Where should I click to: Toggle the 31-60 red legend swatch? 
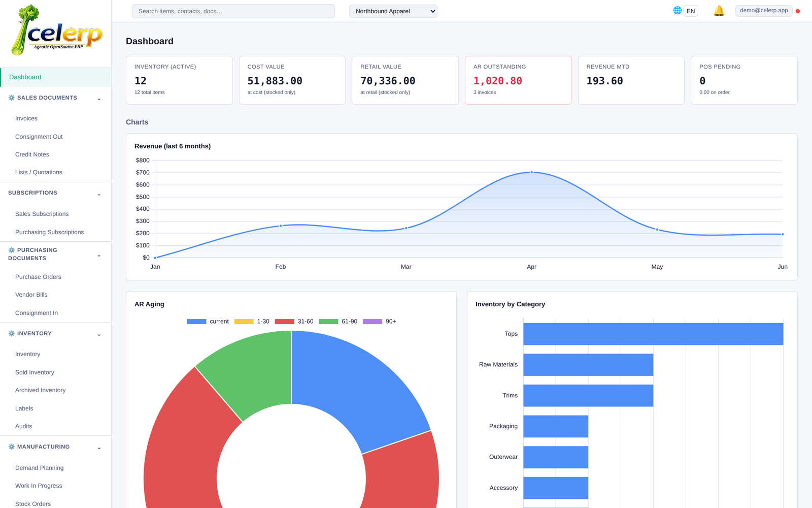284,322
